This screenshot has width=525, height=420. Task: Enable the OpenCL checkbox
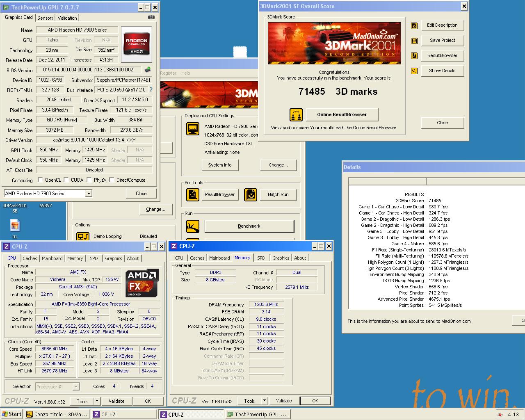pos(40,180)
